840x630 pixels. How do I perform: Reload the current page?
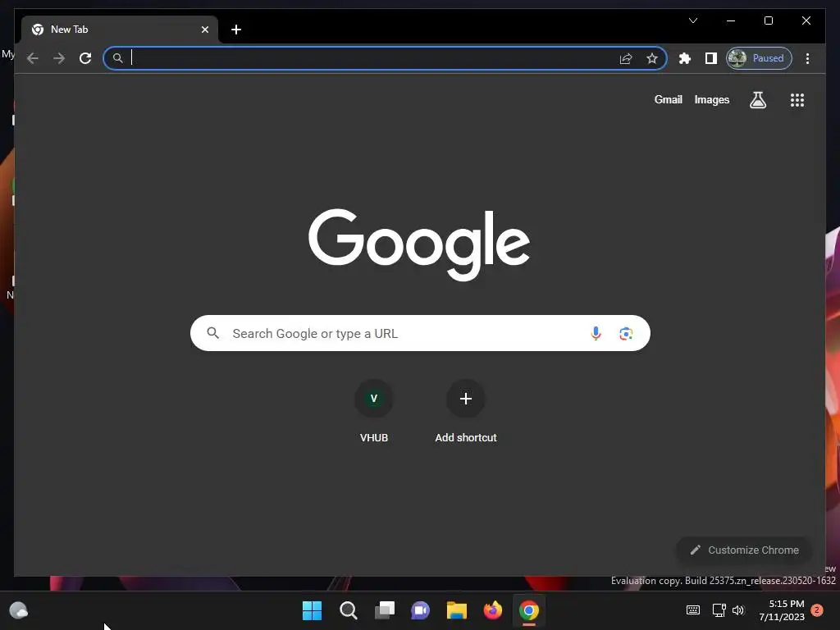click(85, 58)
